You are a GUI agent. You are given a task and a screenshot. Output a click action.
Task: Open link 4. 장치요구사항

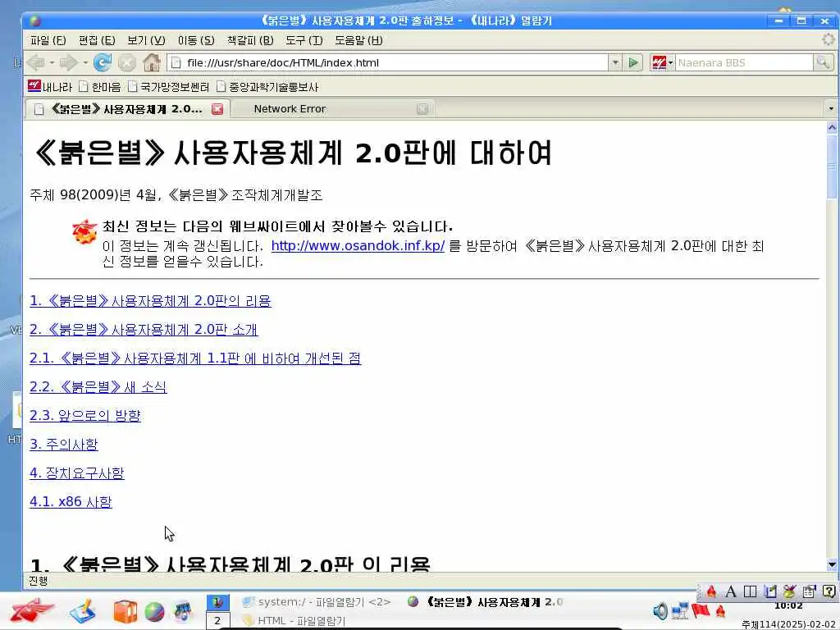pyautogui.click(x=77, y=472)
